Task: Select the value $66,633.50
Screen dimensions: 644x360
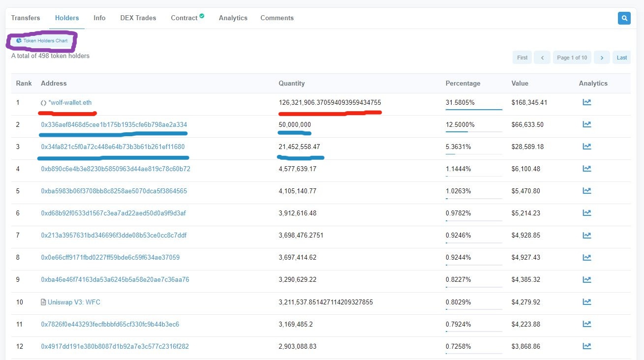Action: pos(527,124)
